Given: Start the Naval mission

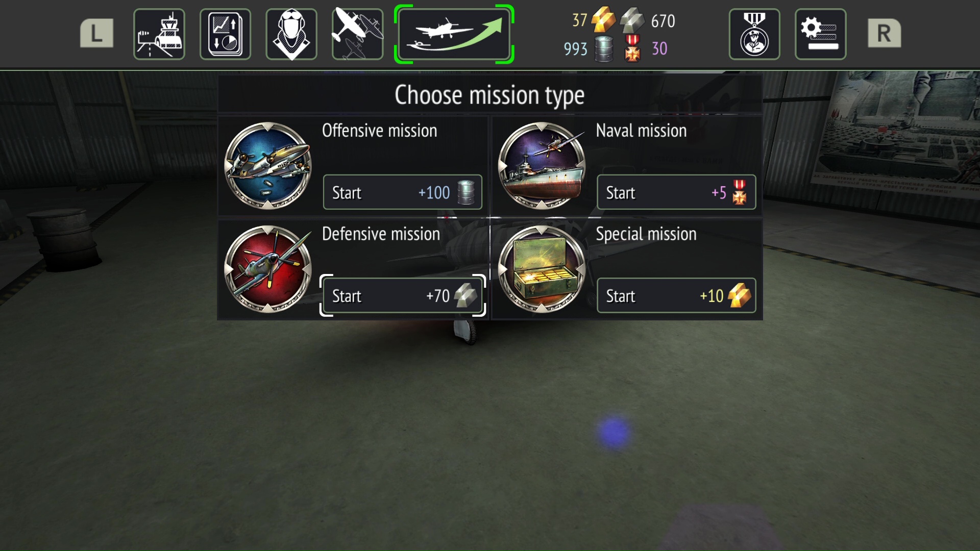Looking at the screenshot, I should pos(676,192).
